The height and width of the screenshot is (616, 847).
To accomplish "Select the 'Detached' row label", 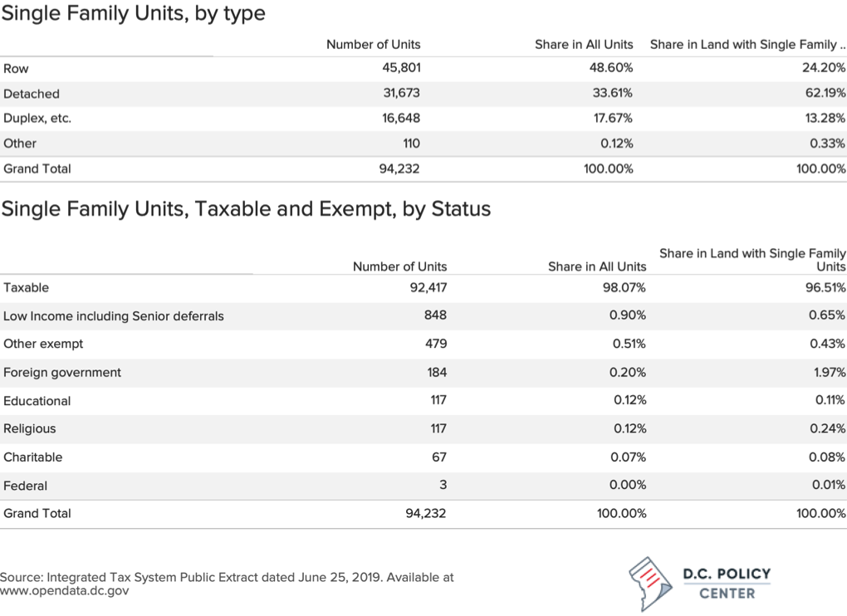I will (32, 94).
